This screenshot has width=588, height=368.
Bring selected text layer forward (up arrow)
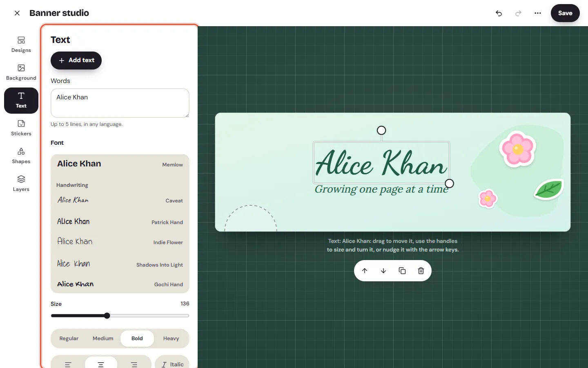tap(365, 271)
